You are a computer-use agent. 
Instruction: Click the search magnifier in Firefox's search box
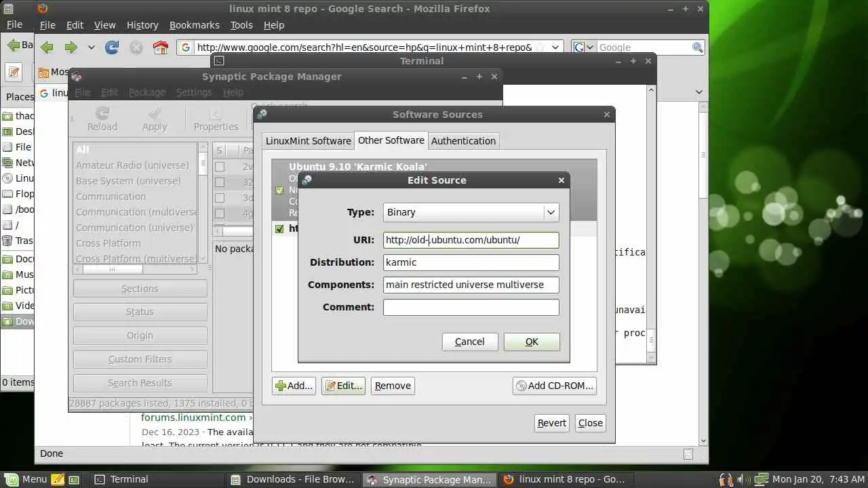click(x=697, y=47)
